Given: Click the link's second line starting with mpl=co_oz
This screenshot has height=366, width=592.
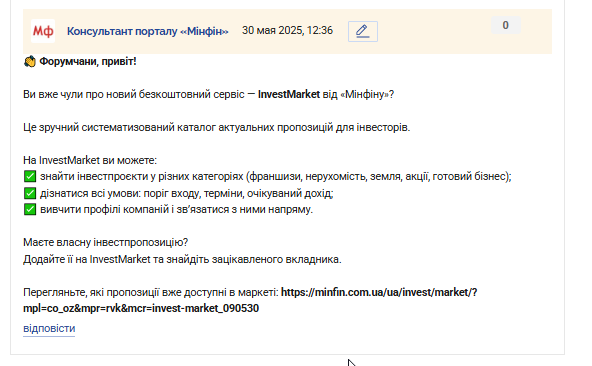Looking at the screenshot, I should click(x=141, y=308).
